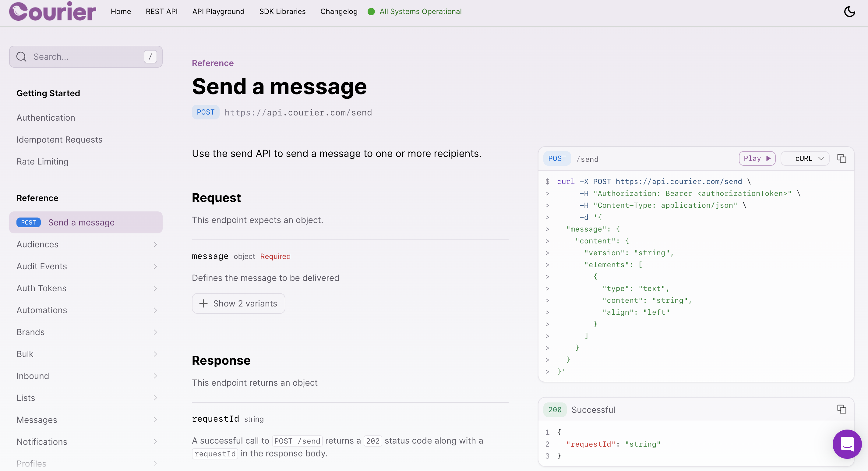The height and width of the screenshot is (471, 868).
Task: Open the Changelog page
Action: tap(339, 12)
